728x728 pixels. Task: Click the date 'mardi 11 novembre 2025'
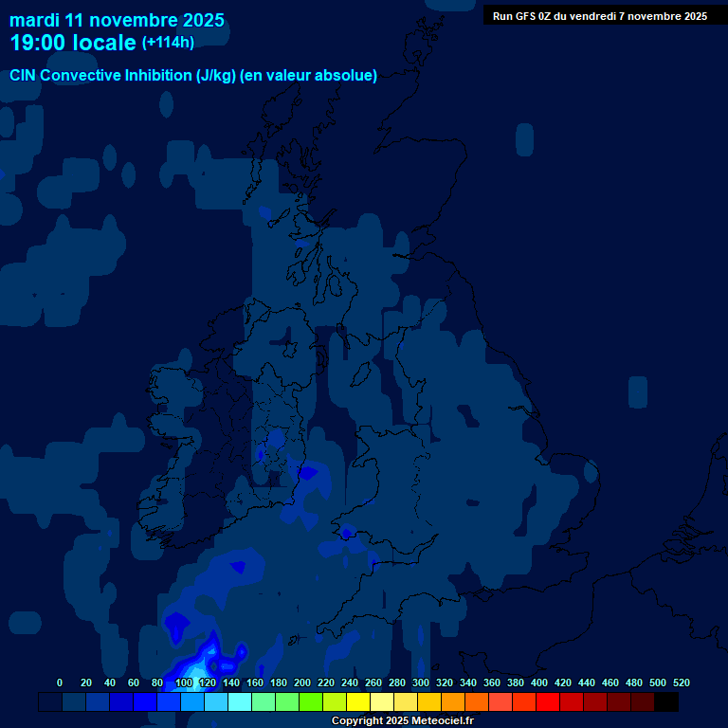[x=117, y=20]
